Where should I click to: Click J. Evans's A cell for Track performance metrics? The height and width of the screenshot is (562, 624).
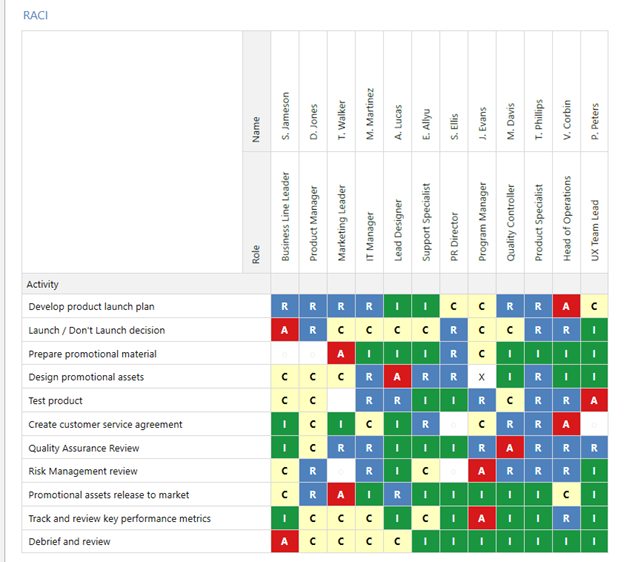click(x=481, y=518)
